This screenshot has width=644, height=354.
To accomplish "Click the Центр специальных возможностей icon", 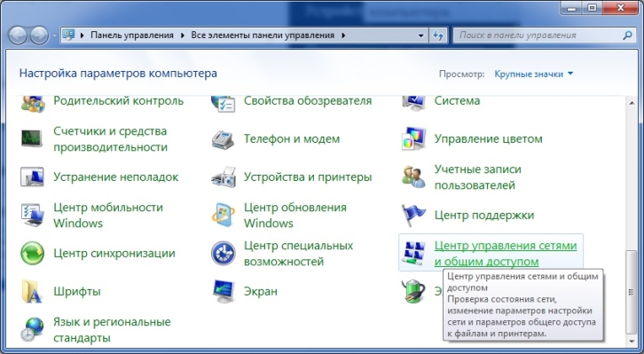I will click(x=223, y=254).
